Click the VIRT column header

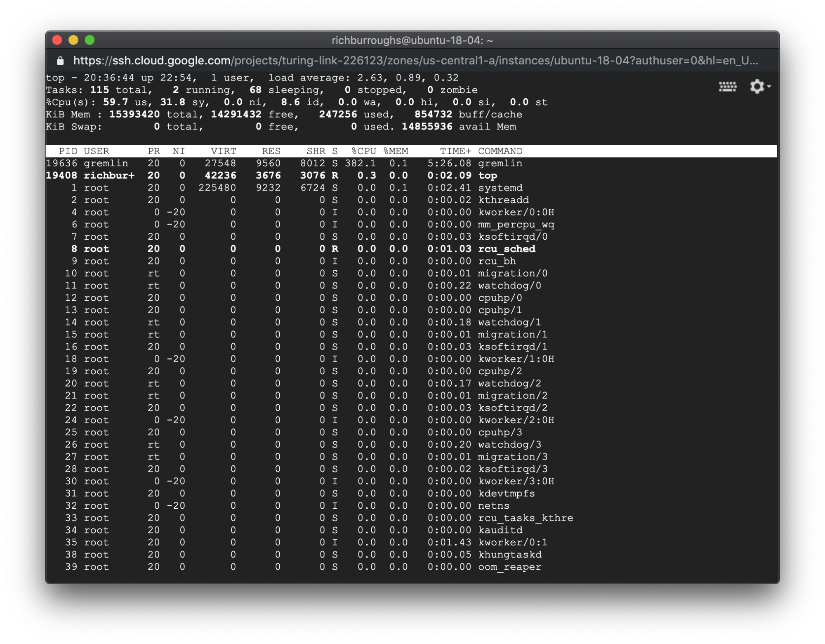pos(224,151)
